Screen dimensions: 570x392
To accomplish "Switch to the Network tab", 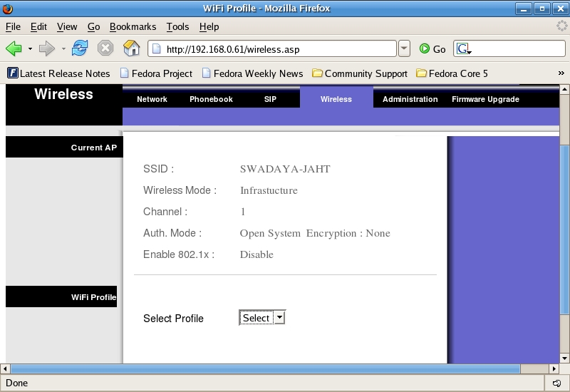I will (x=152, y=99).
